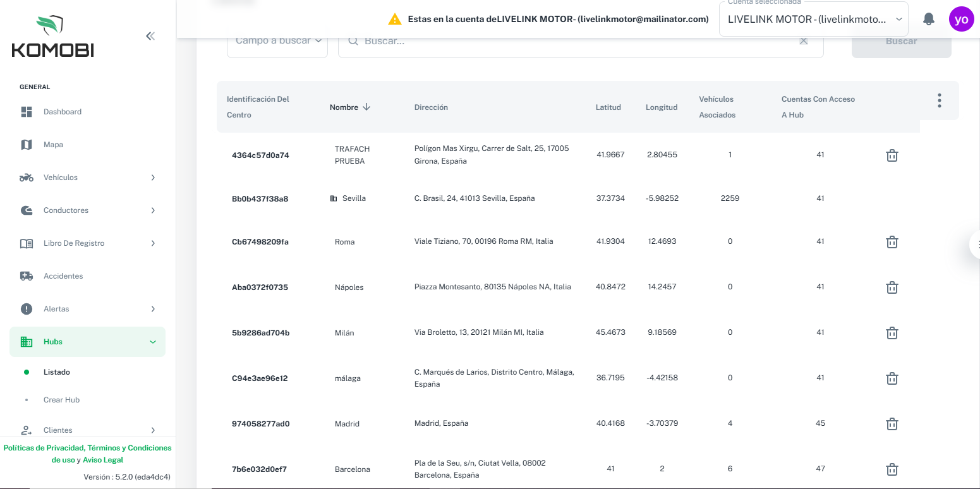Open the selected account dropdown

click(x=813, y=20)
